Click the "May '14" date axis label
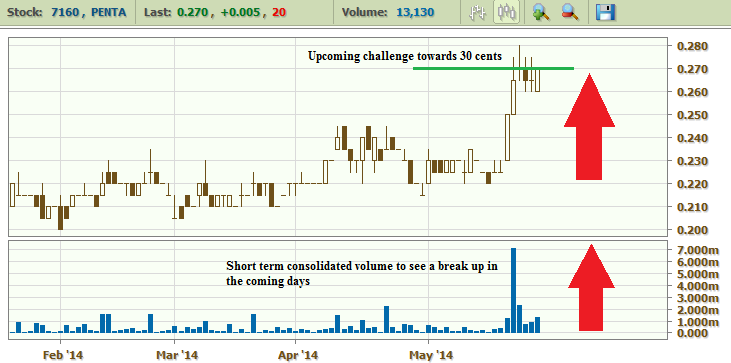Image resolution: width=731 pixels, height=363 pixels. [432, 355]
